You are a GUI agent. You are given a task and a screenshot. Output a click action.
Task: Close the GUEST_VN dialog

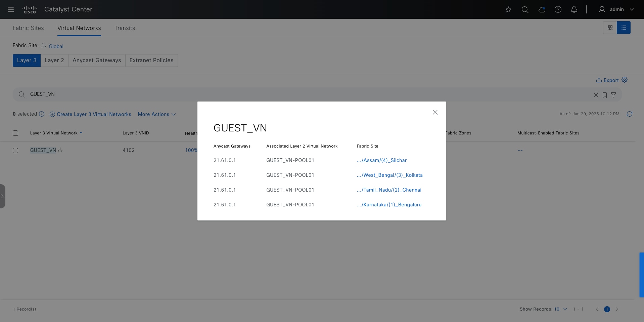point(435,112)
